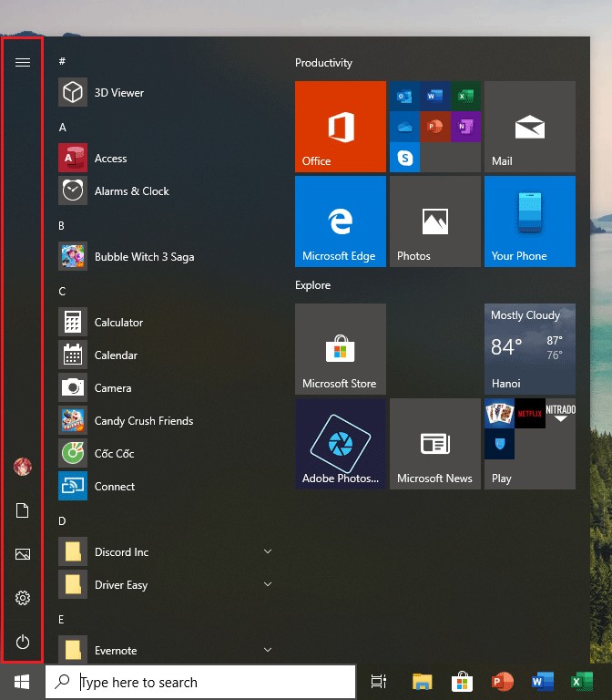Click the E letter header
The image size is (612, 700).
[61, 620]
